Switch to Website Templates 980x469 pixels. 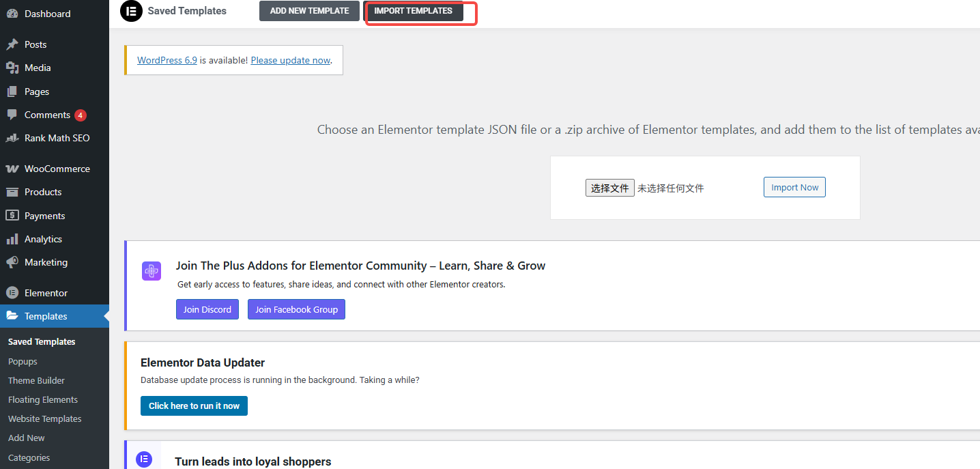44,418
